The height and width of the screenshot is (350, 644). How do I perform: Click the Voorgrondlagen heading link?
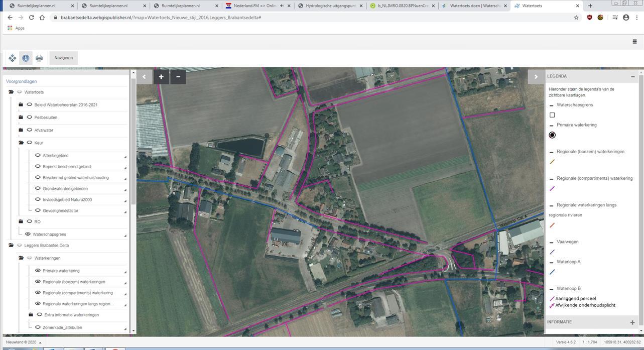[21, 81]
